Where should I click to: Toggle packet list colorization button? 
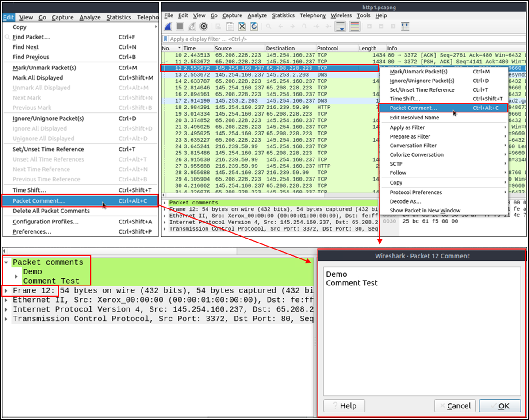355,27
